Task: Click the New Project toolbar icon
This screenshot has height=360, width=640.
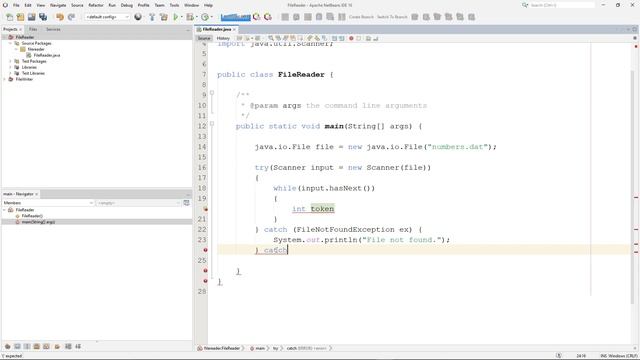Action: [x=20, y=17]
